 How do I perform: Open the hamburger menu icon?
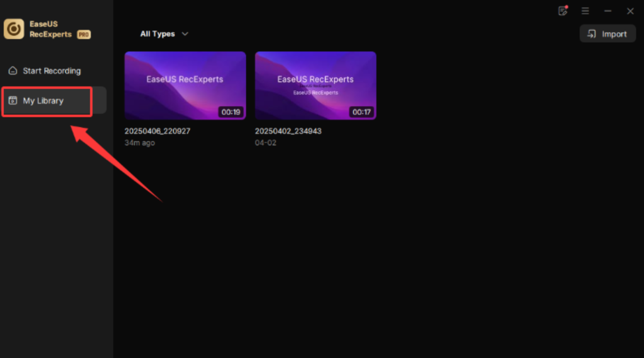(585, 11)
